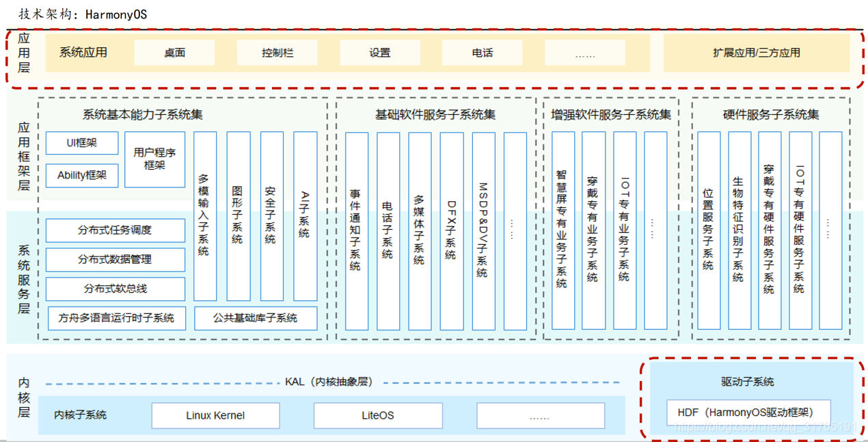The image size is (868, 442).
Task: Click heading 基础软件服务子系统集
Action: pos(436,115)
